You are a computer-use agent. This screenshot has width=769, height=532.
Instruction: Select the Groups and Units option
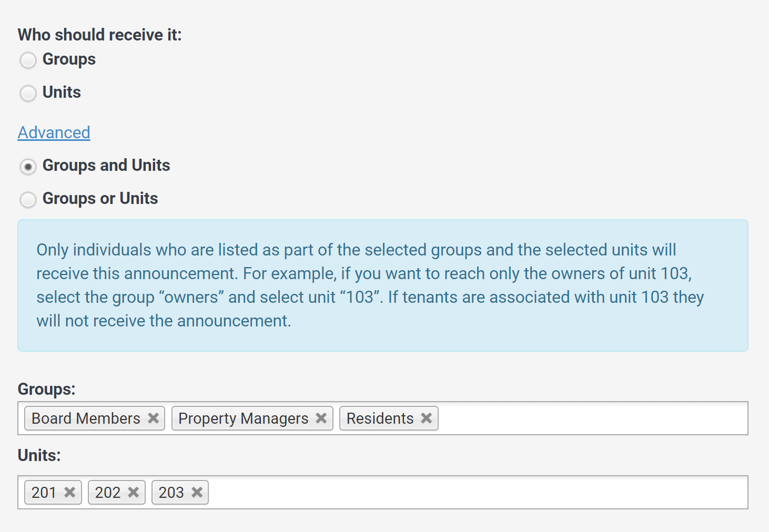click(x=28, y=167)
